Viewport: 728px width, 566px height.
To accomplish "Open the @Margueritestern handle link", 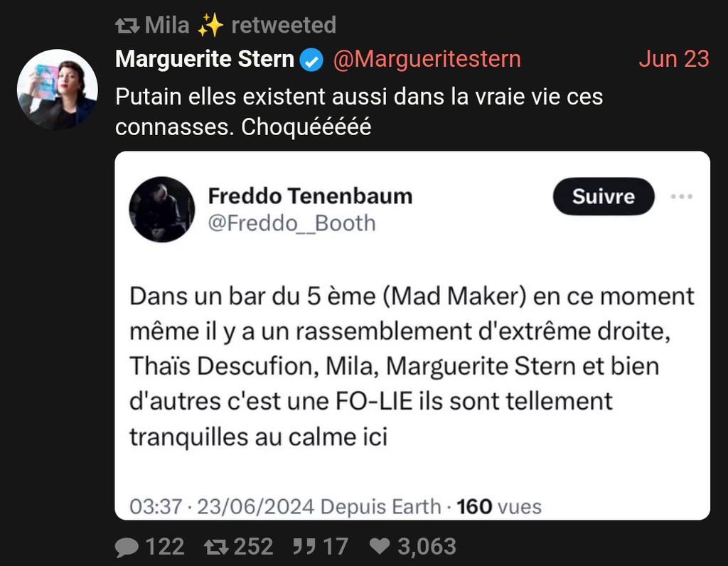I will [x=427, y=59].
